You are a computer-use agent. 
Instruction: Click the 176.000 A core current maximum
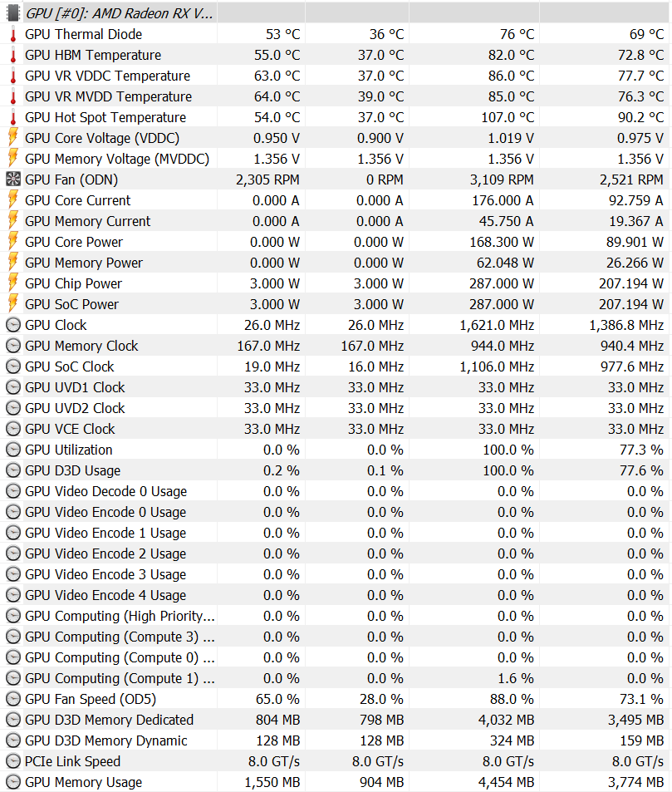[x=503, y=200]
